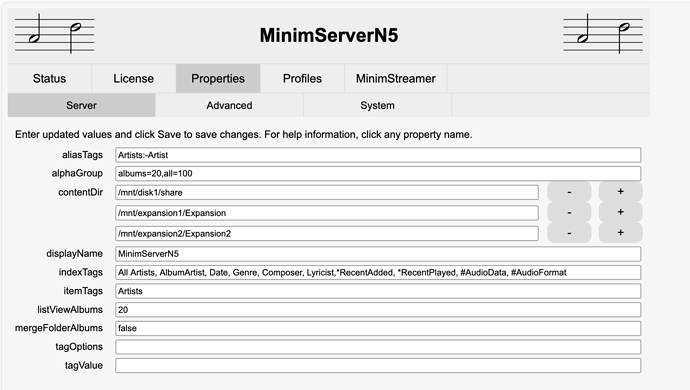690x390 pixels.
Task: Open the License tab
Action: (133, 78)
